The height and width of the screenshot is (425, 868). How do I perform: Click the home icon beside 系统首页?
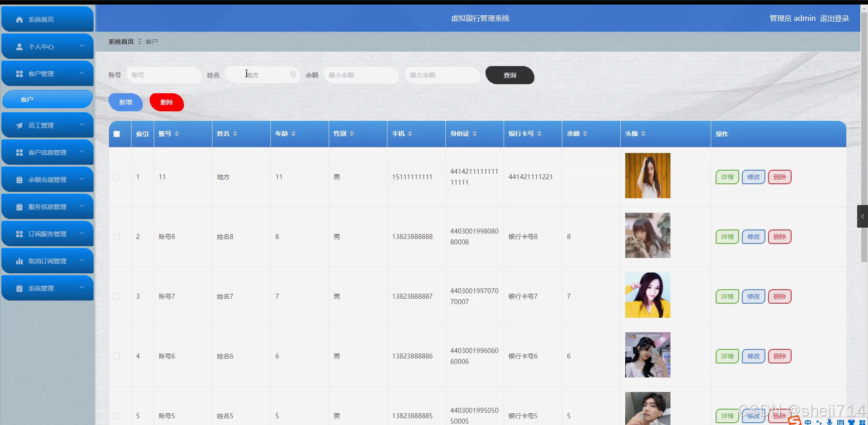tap(19, 19)
